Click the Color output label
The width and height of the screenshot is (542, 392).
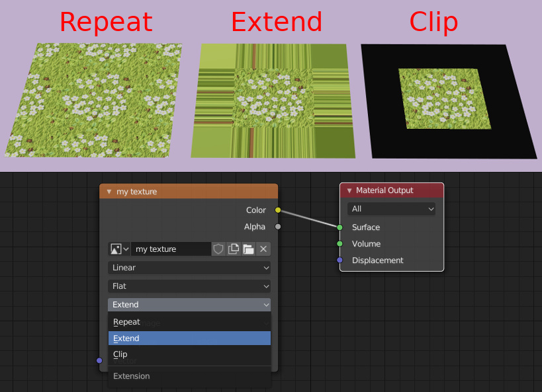coord(256,210)
